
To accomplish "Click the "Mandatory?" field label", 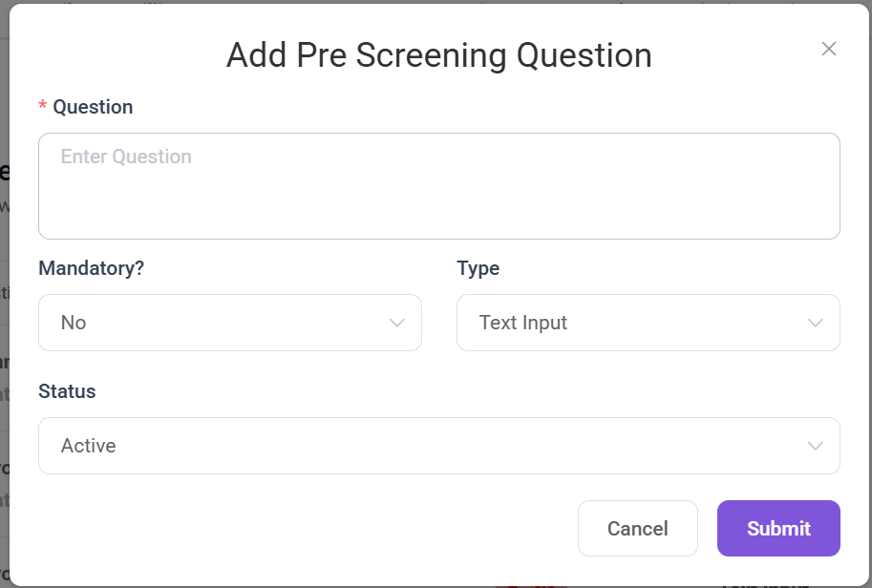I will 91,268.
